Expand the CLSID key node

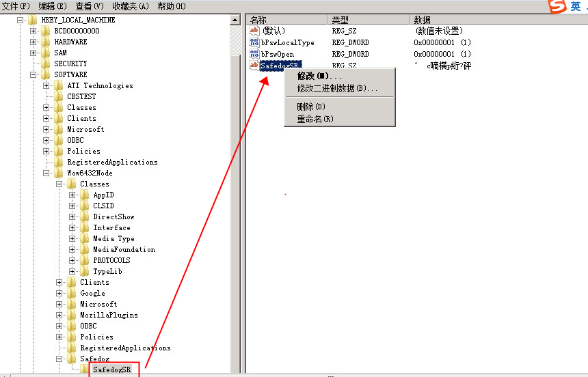pos(72,206)
